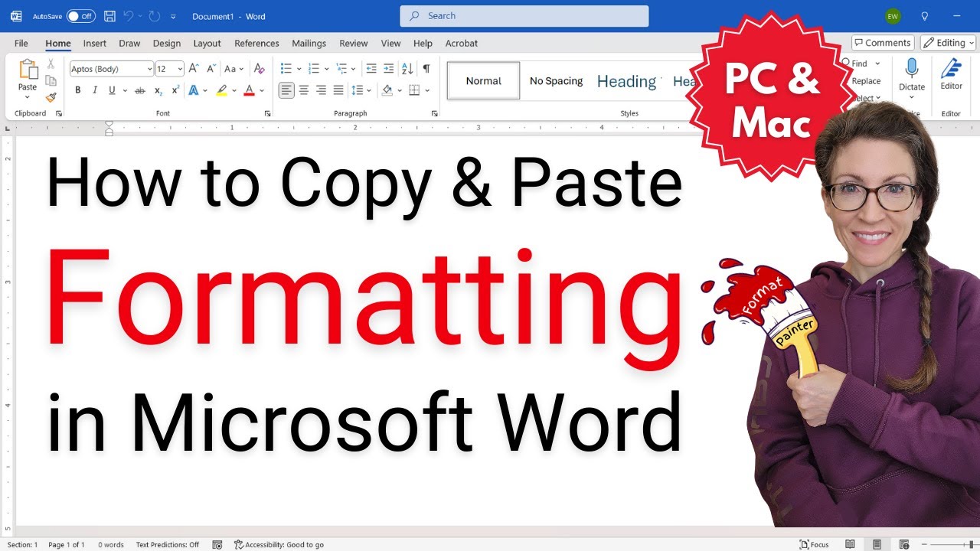Open the Editor pane icon
The image size is (980, 551).
click(952, 69)
